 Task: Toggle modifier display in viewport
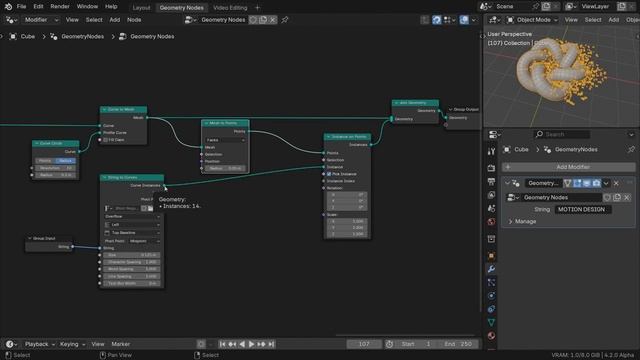pos(587,183)
